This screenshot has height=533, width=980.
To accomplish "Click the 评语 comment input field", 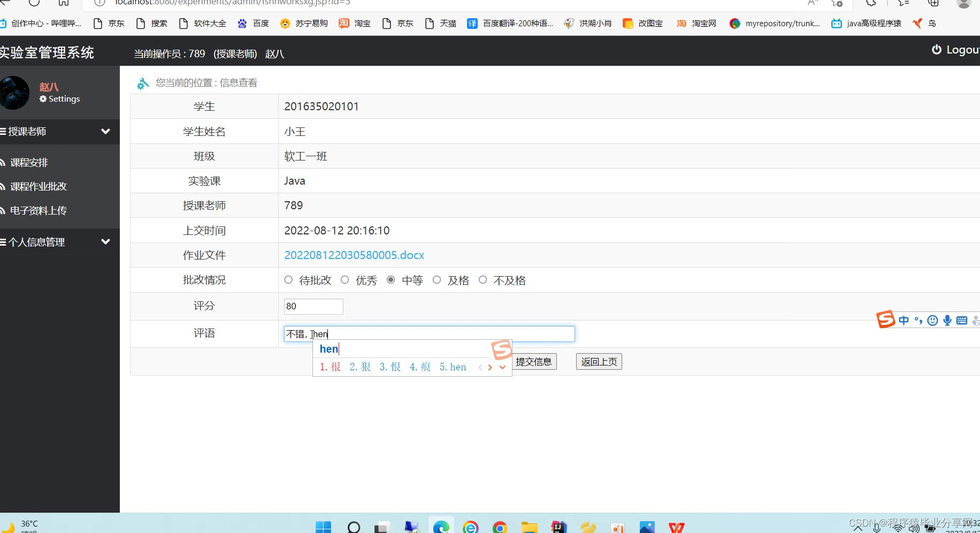I will click(x=429, y=334).
